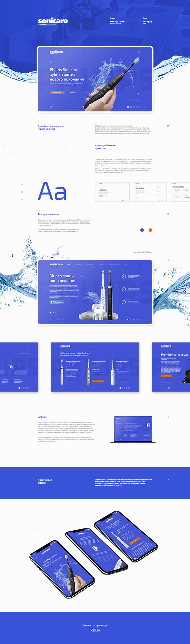This screenshot has width=190, height=644.
Task: Click the sonicare logo in the 'Много задач' slide
Action: tap(56, 265)
